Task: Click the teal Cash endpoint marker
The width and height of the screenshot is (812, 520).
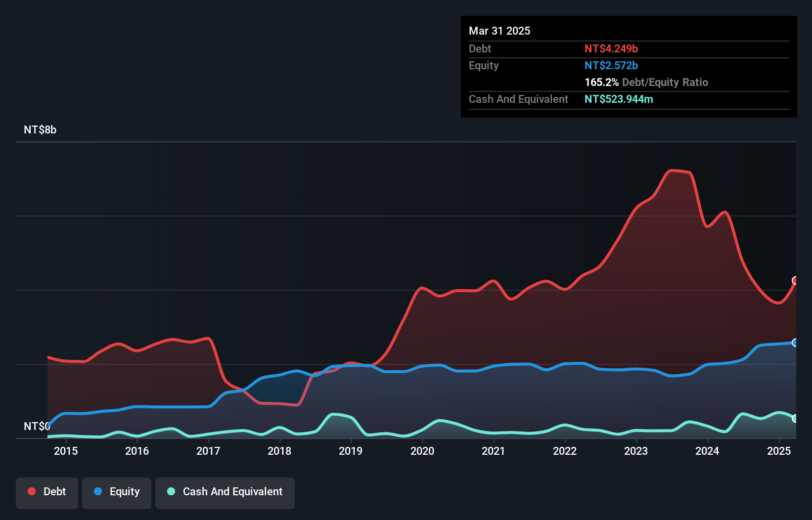Action: coord(795,418)
